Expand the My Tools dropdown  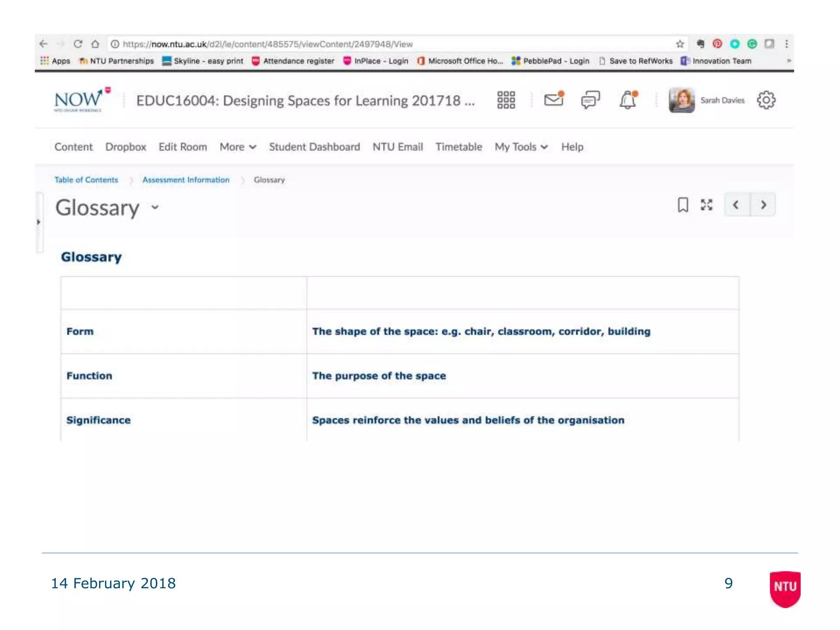click(521, 147)
